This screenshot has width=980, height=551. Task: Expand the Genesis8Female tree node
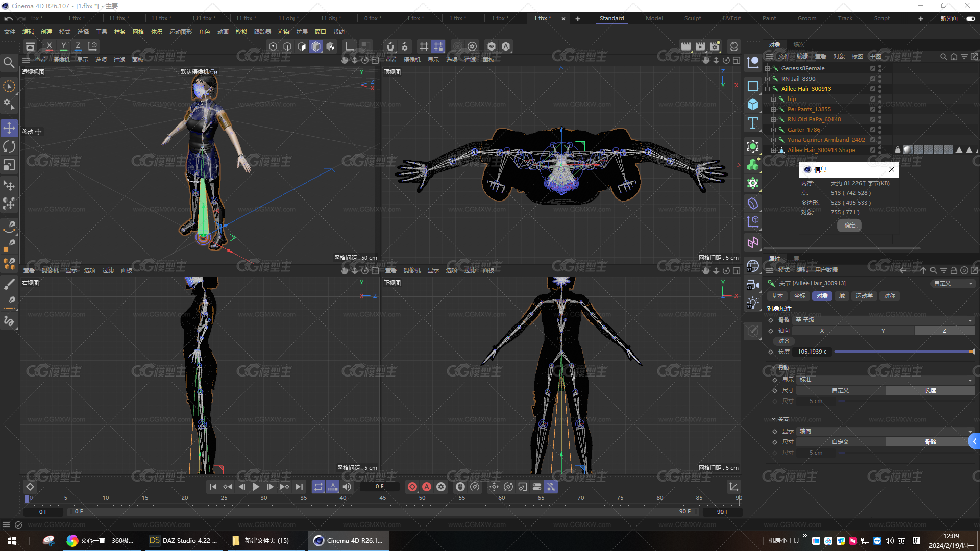[767, 68]
